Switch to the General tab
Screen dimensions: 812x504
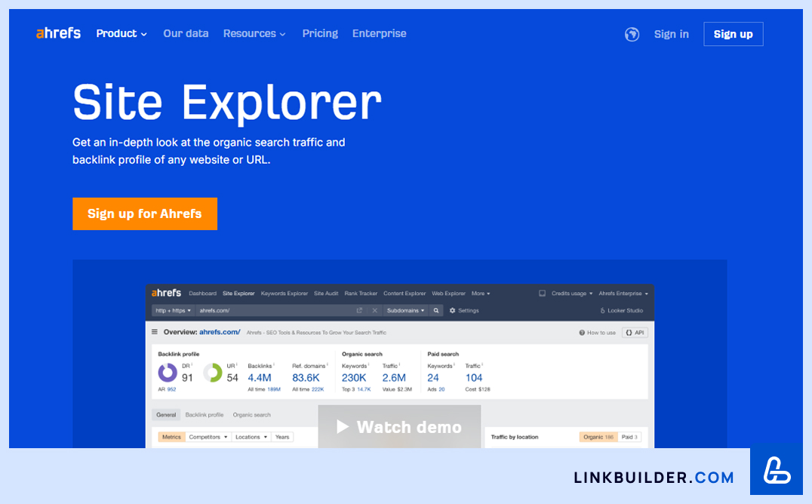coord(166,415)
